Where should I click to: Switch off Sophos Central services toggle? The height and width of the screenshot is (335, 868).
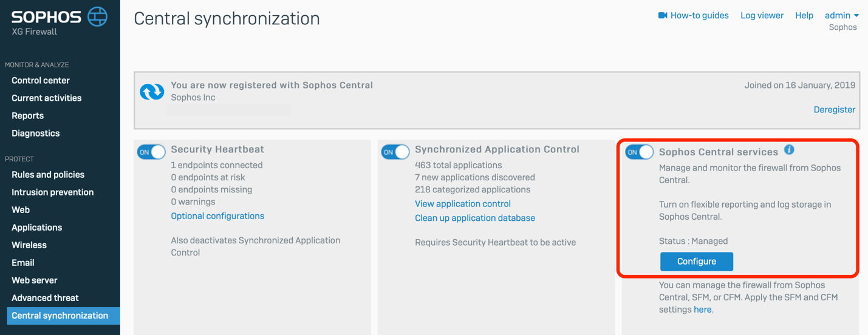point(640,152)
